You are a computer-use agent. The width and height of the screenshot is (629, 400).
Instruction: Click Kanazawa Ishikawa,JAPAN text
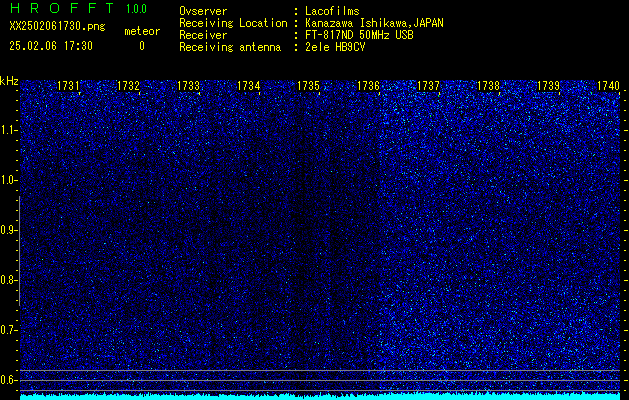click(374, 23)
